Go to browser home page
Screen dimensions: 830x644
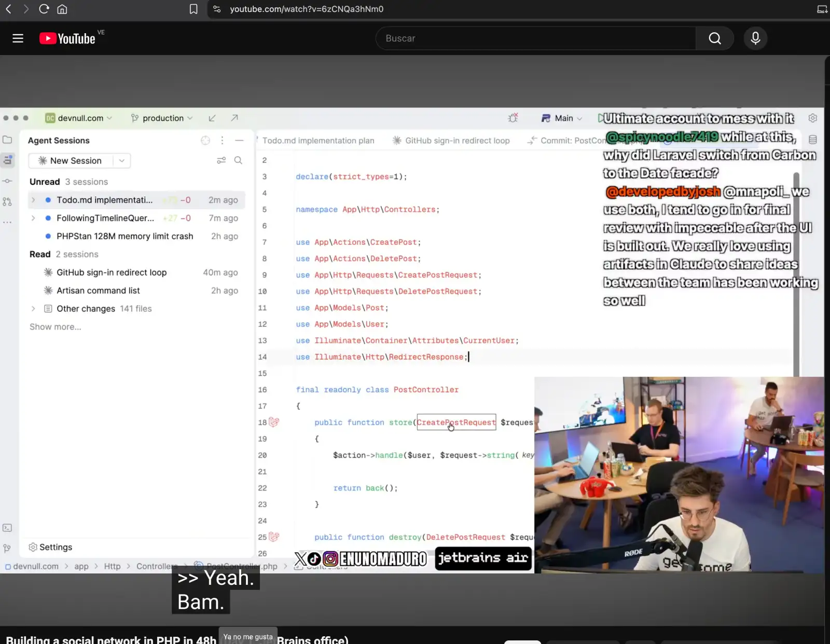point(62,9)
